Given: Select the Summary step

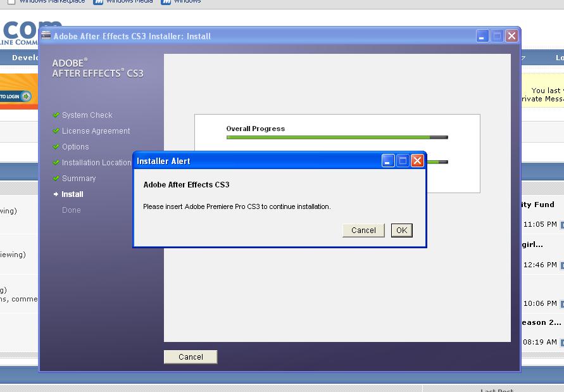Looking at the screenshot, I should [x=78, y=179].
